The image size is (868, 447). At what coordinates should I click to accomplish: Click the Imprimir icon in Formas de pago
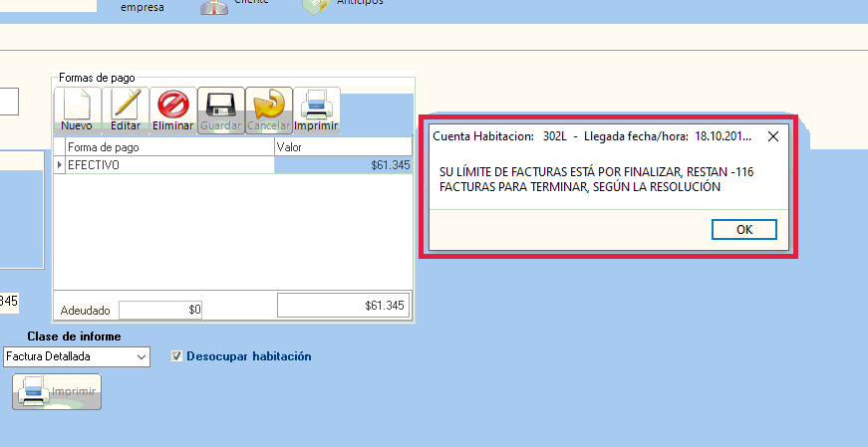(x=316, y=110)
